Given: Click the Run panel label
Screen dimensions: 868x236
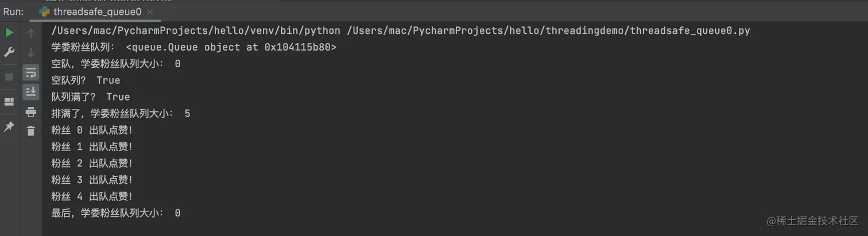Looking at the screenshot, I should [x=13, y=11].
